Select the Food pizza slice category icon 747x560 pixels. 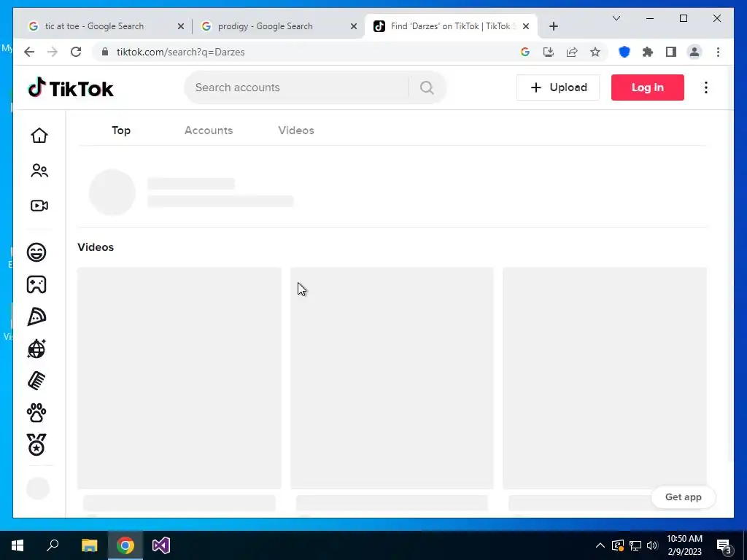[x=36, y=316]
